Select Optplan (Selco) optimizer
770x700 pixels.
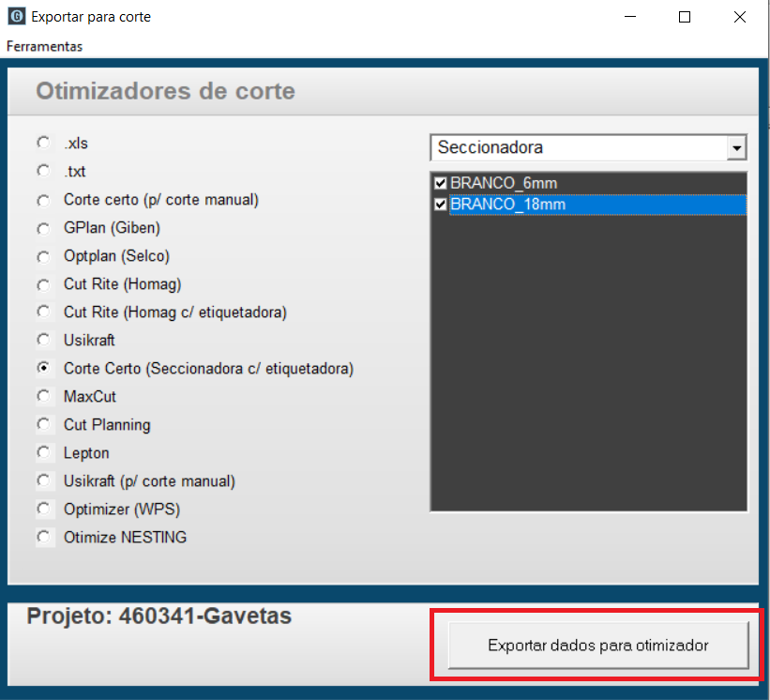(x=44, y=256)
